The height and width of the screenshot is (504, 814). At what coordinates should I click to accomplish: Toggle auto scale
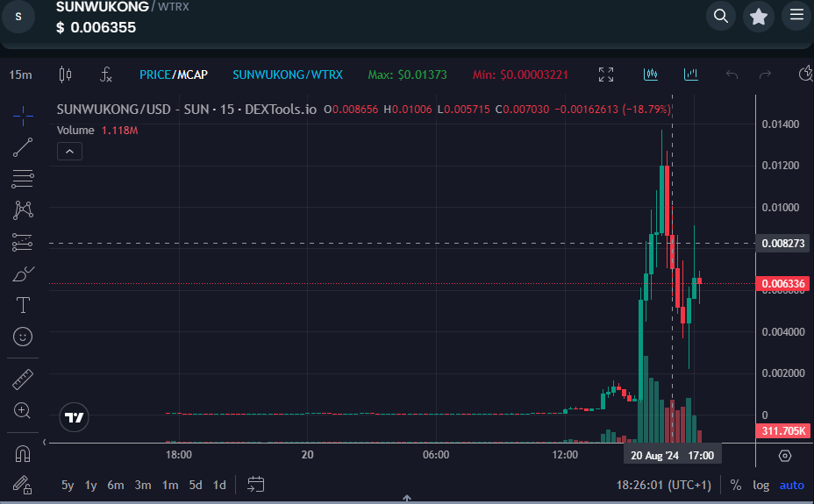[792, 486]
